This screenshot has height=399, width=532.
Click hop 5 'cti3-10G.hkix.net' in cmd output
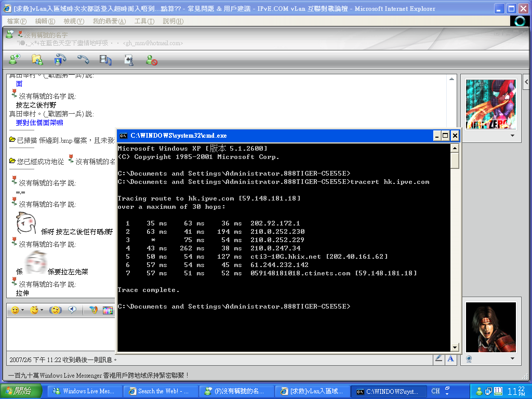pos(286,257)
